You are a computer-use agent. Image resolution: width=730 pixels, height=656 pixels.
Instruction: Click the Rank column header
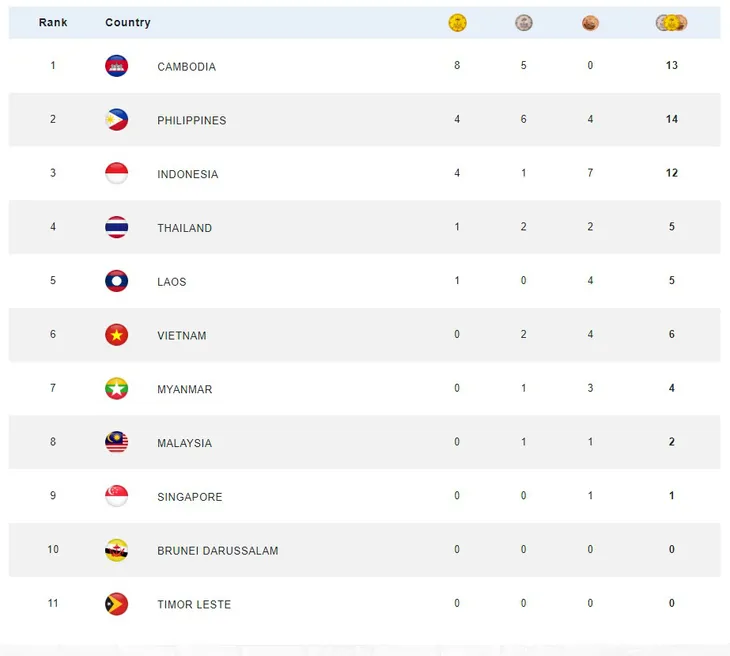(x=53, y=22)
